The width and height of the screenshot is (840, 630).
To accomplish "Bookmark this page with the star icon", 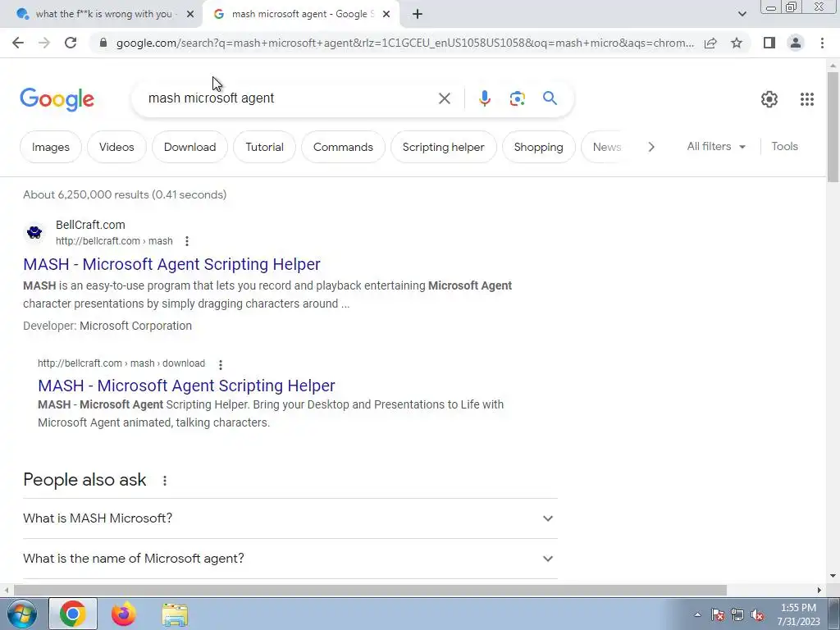I will 737,43.
